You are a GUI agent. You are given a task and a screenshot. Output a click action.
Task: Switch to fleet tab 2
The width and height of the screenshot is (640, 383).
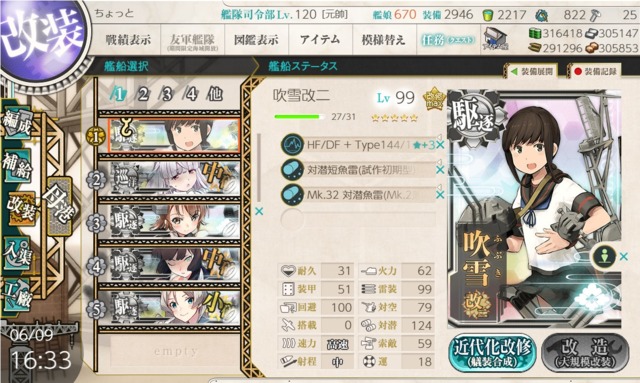[143, 94]
